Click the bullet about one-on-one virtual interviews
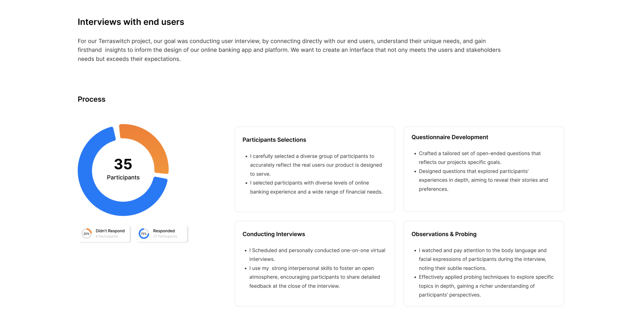This screenshot has width=644, height=313. (317, 255)
